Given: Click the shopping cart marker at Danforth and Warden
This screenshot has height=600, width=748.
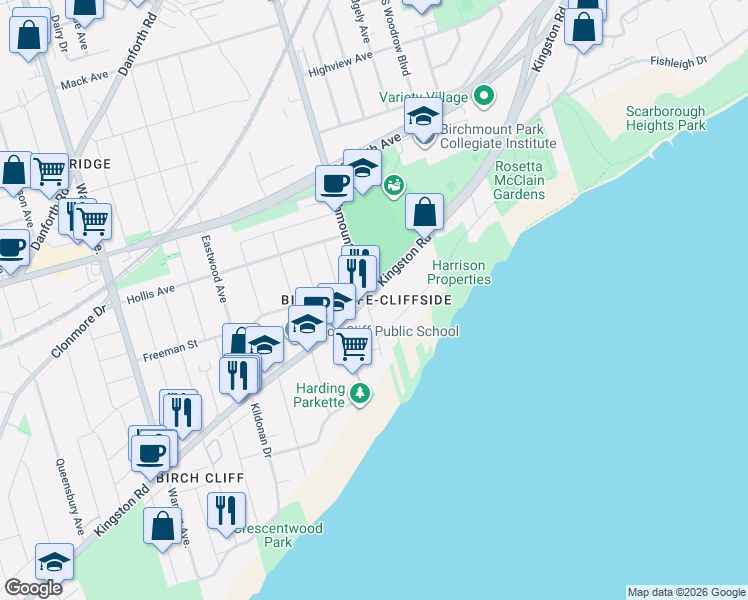Looking at the screenshot, I should [x=93, y=225].
